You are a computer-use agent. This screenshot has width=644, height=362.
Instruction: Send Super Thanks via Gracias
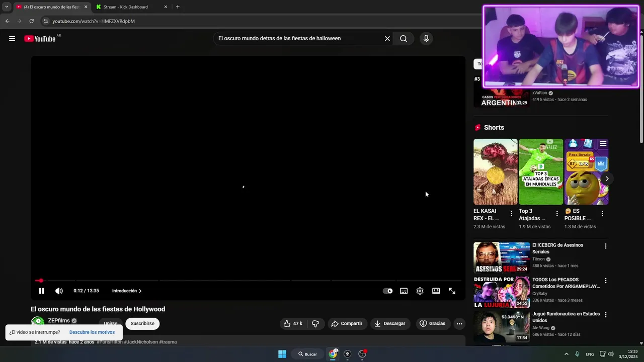coord(433,324)
